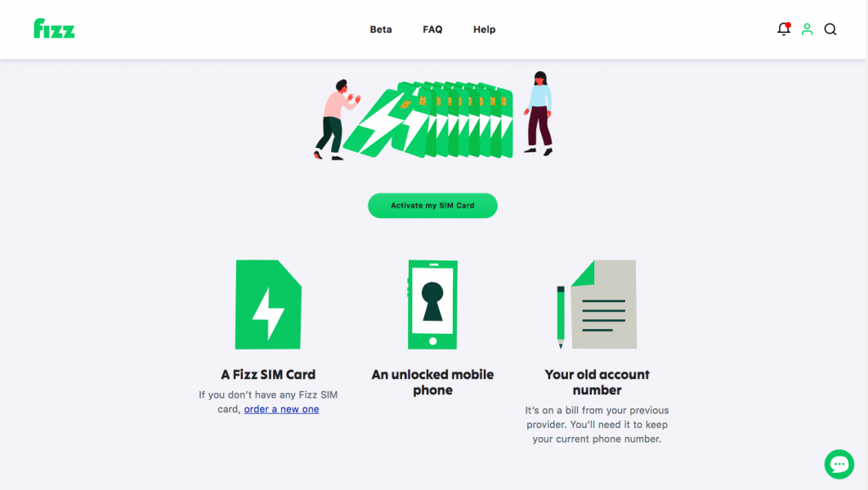Select the "An unlocked mobile phone" heading
Image resolution: width=868 pixels, height=490 pixels.
point(432,382)
